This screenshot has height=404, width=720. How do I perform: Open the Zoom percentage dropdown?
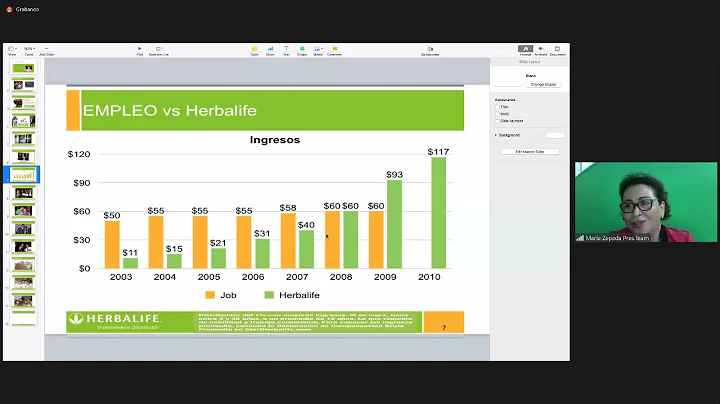(x=29, y=49)
